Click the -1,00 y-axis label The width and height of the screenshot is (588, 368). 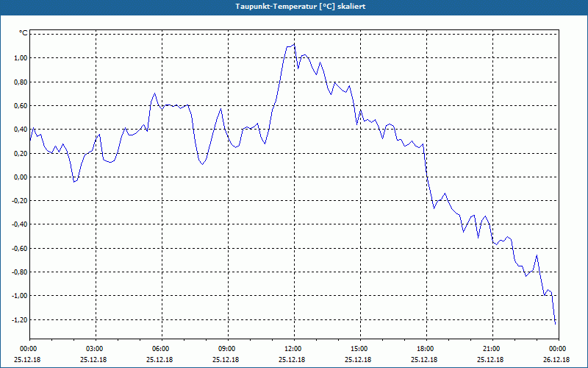tap(21, 296)
